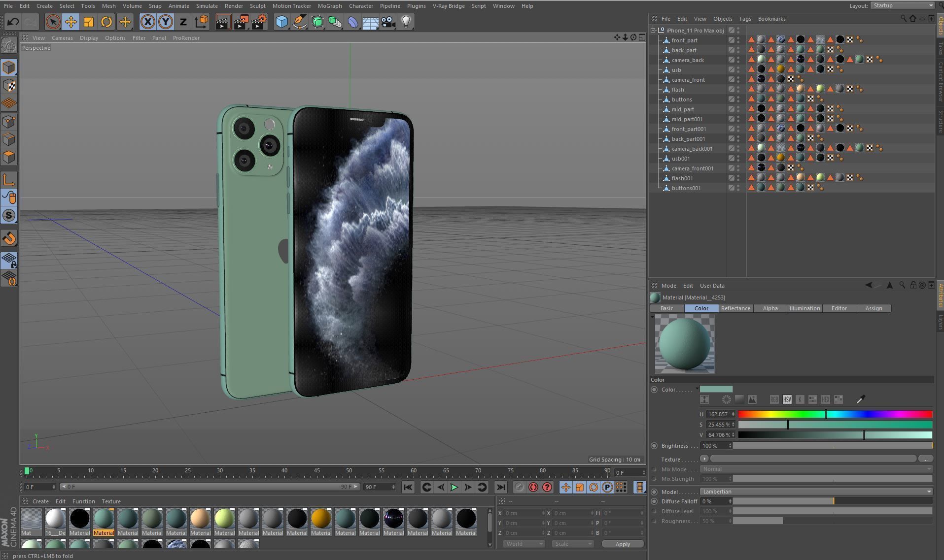The width and height of the screenshot is (944, 560).
Task: Click Go to End of animation
Action: (500, 487)
